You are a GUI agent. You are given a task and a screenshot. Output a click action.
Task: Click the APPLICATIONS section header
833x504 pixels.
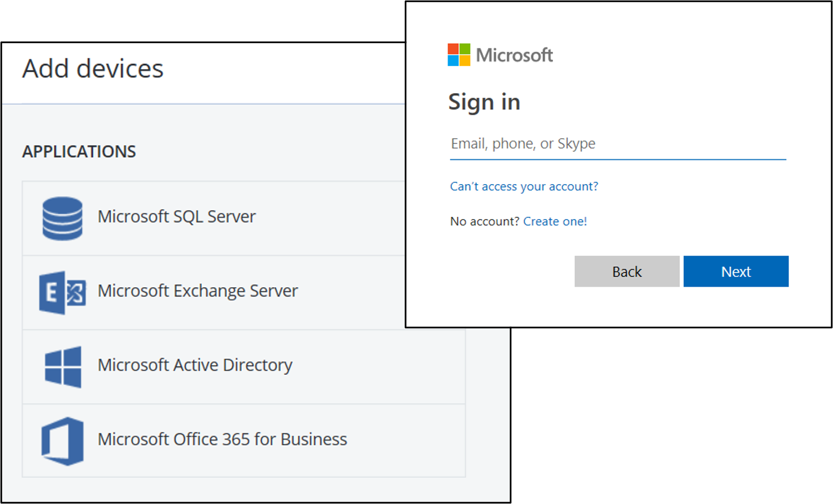(x=79, y=151)
